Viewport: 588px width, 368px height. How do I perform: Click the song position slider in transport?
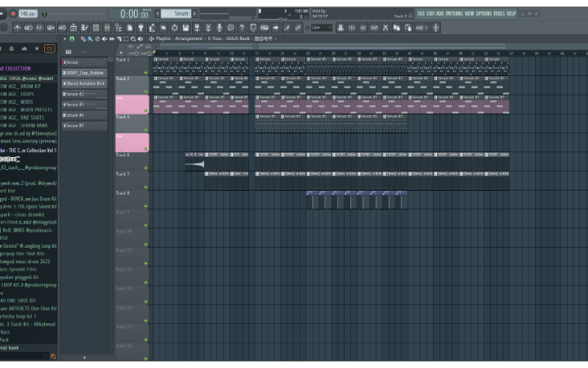tap(73, 14)
